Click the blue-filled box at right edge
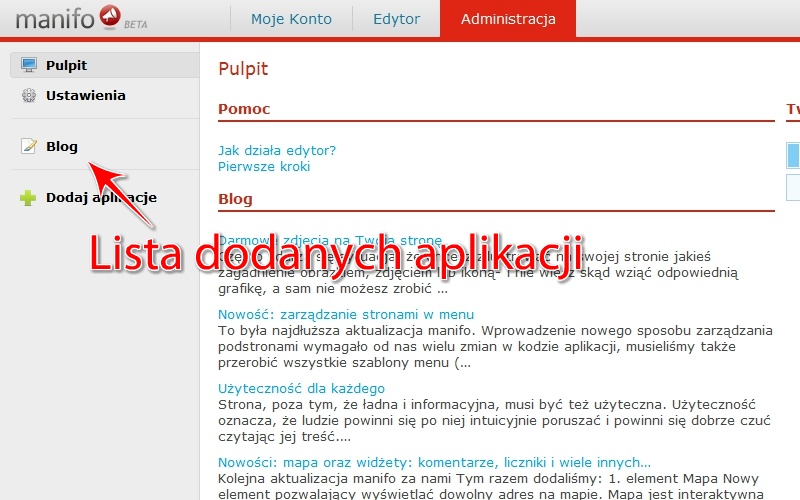Image resolution: width=800 pixels, height=500 pixels. point(794,155)
